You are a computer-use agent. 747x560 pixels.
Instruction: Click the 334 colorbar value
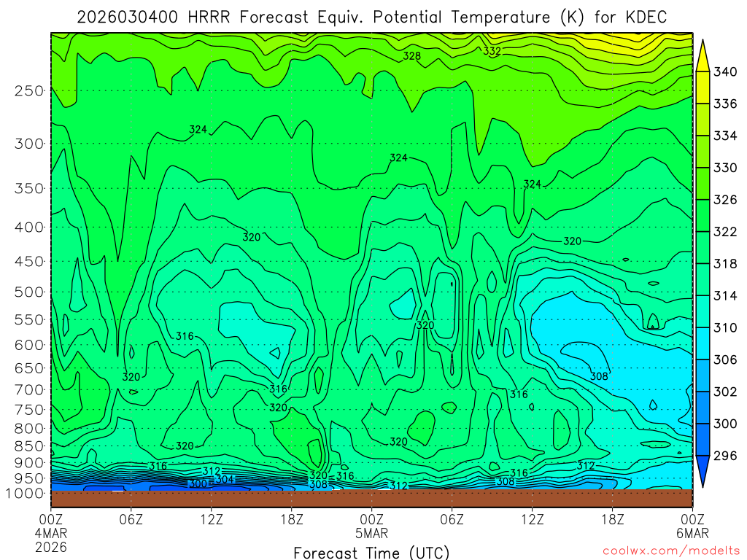click(725, 136)
